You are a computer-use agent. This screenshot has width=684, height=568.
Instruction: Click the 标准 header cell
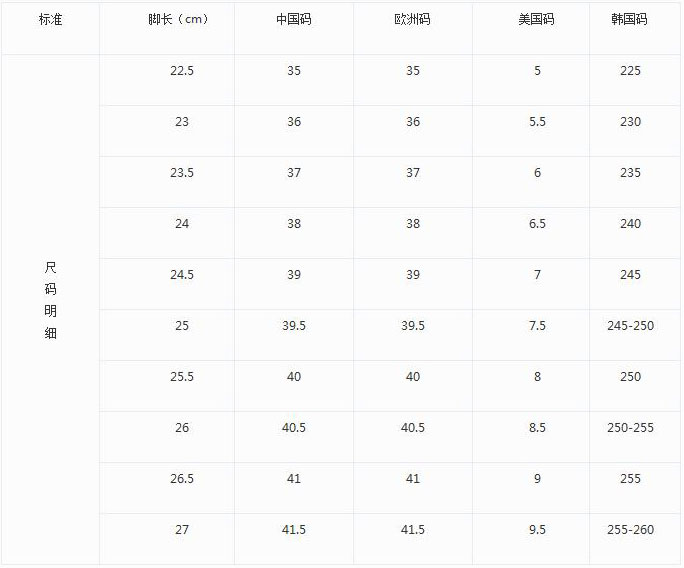coord(50,20)
